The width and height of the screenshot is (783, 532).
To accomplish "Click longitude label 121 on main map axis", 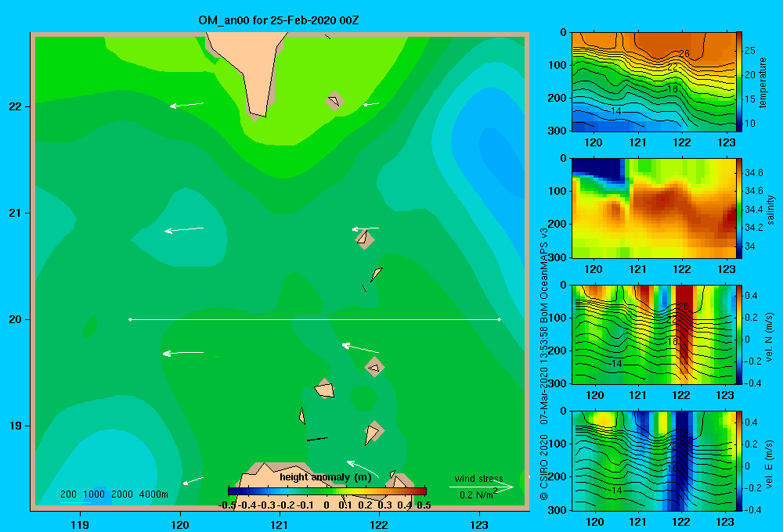I will pos(280,524).
